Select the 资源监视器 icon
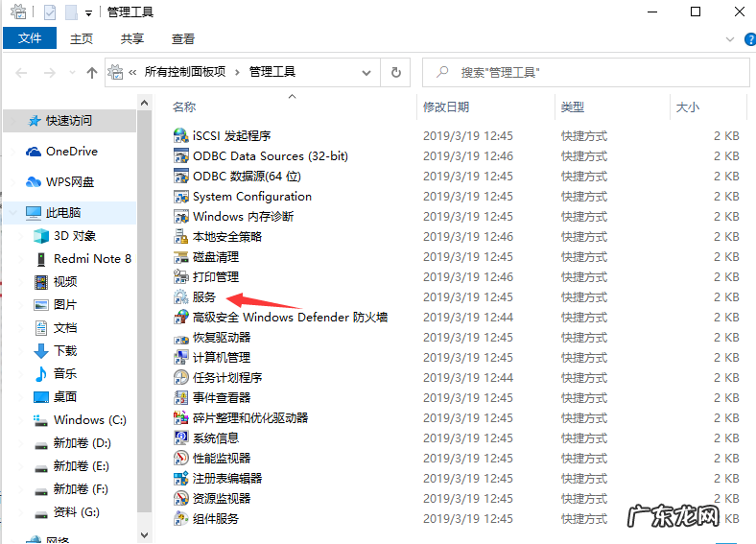This screenshot has height=544, width=756. tap(180, 499)
